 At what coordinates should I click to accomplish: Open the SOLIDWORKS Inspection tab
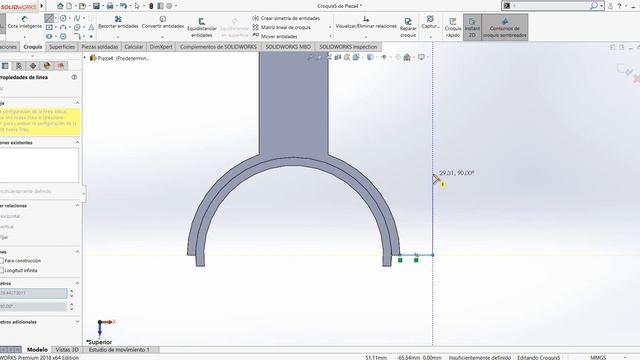348,47
